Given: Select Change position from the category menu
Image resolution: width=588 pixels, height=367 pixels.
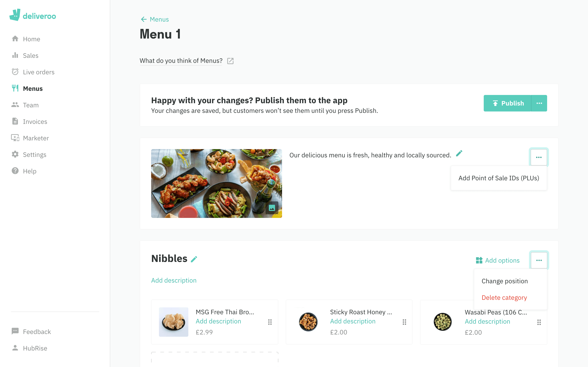Looking at the screenshot, I should point(505,281).
